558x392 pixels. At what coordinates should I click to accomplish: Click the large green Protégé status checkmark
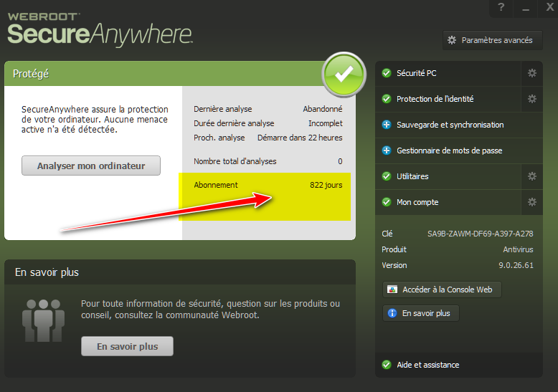[x=344, y=75]
